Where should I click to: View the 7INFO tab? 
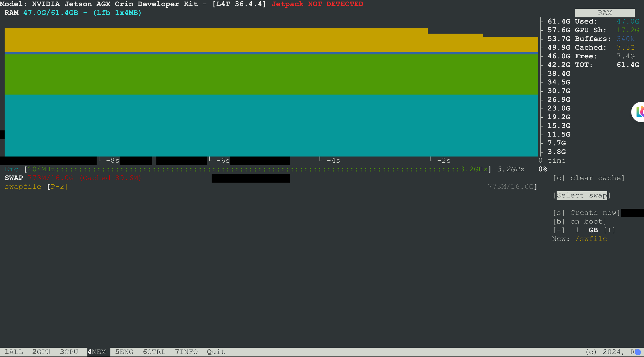pos(186,352)
